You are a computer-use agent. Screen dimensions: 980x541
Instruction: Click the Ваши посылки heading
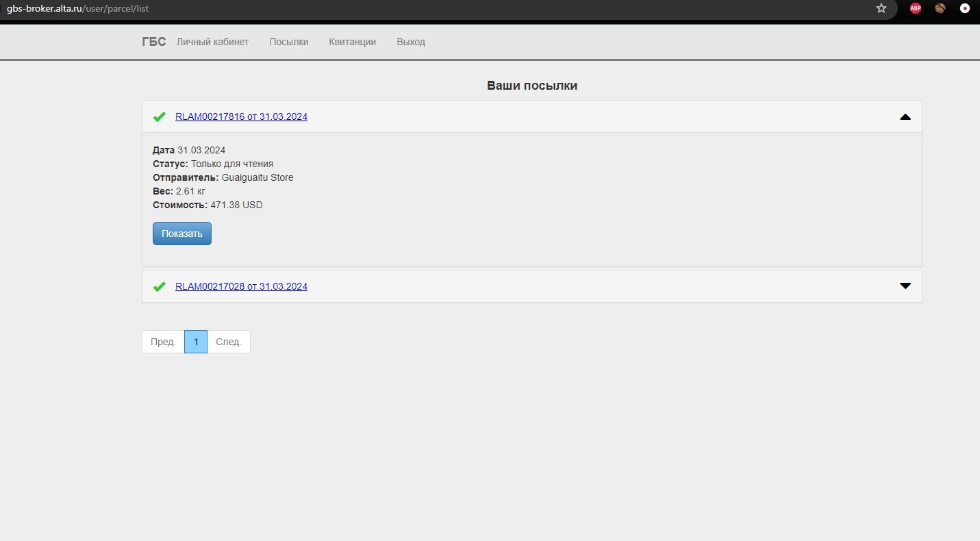coord(532,86)
